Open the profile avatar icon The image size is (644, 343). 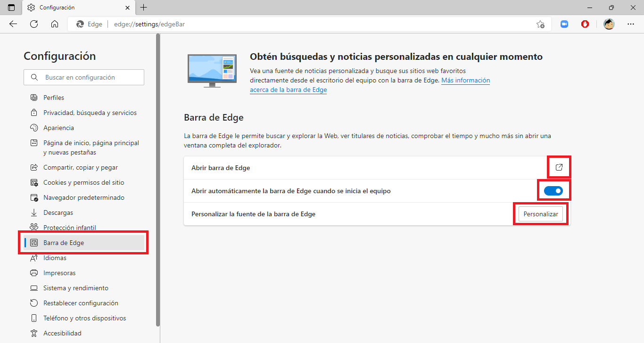coord(609,24)
